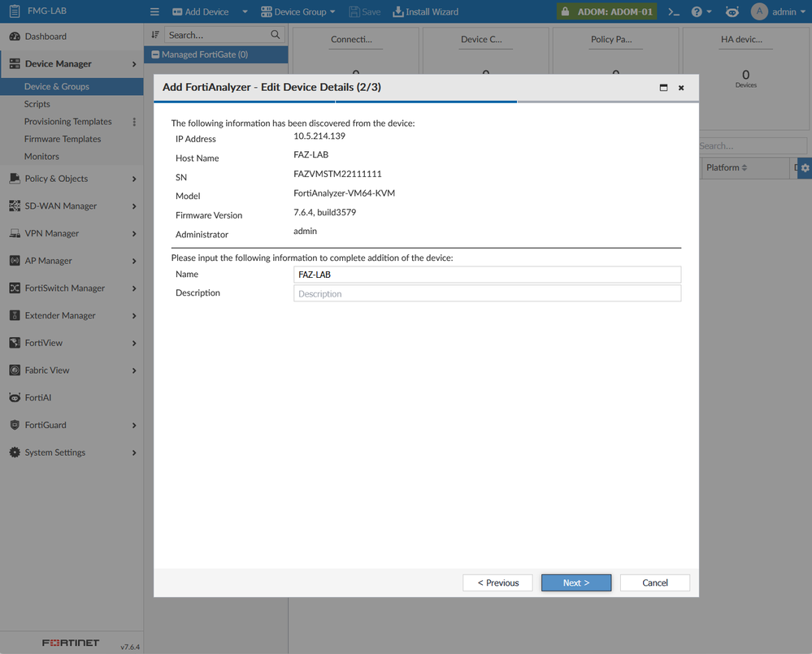
Task: Click the Extender Manager icon
Action: (15, 315)
